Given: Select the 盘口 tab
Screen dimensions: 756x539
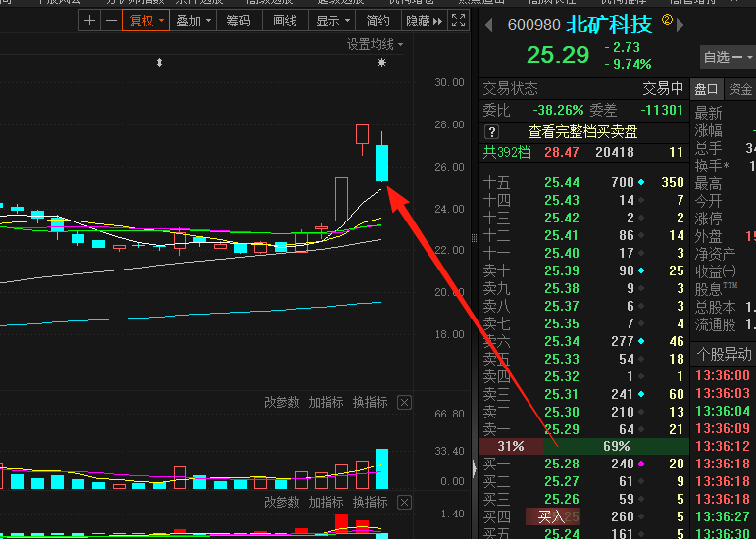Looking at the screenshot, I should pyautogui.click(x=706, y=89).
